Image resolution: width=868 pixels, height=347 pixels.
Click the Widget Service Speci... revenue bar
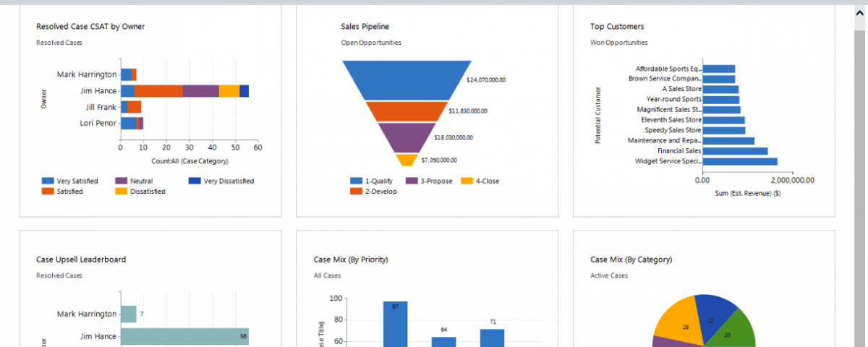(x=740, y=162)
